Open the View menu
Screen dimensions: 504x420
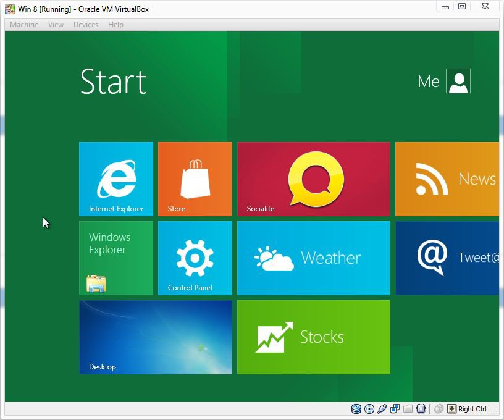point(56,25)
